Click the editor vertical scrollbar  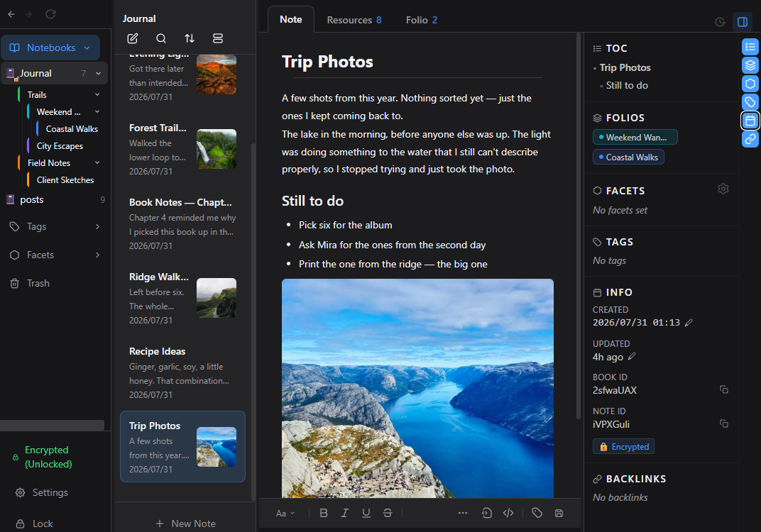(x=578, y=226)
